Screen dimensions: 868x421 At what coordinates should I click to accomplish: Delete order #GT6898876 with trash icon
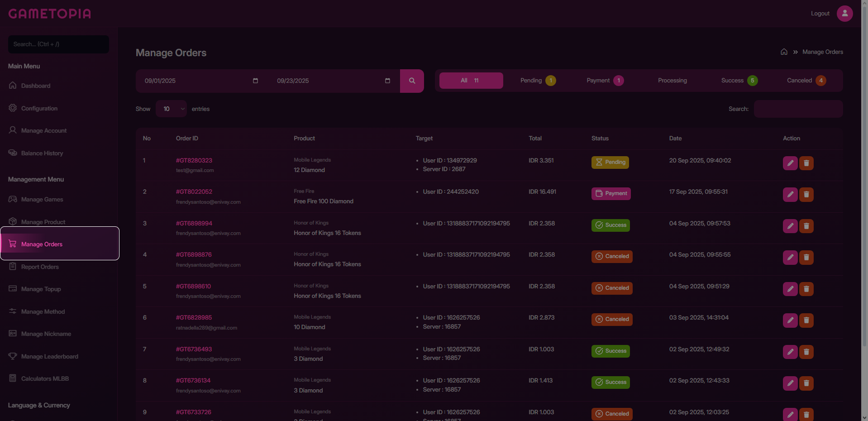coord(806,258)
